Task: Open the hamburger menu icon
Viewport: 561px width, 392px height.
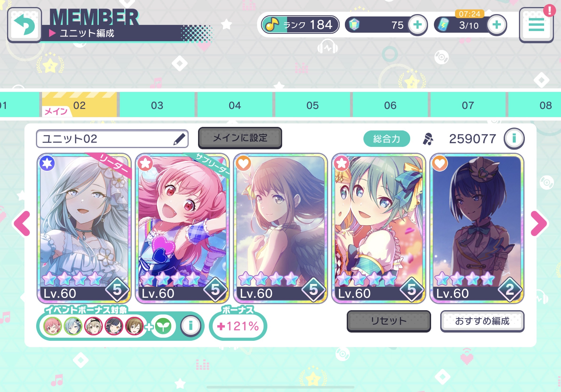Action: click(x=536, y=25)
